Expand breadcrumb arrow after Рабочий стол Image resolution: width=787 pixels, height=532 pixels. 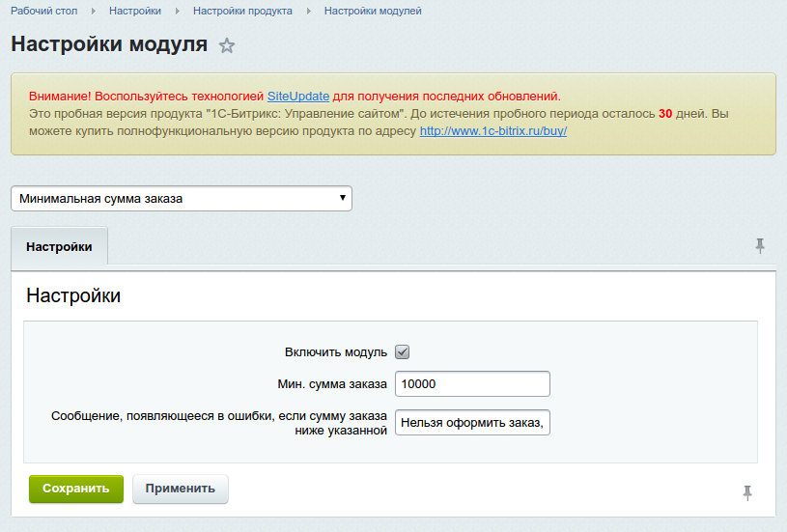94,11
